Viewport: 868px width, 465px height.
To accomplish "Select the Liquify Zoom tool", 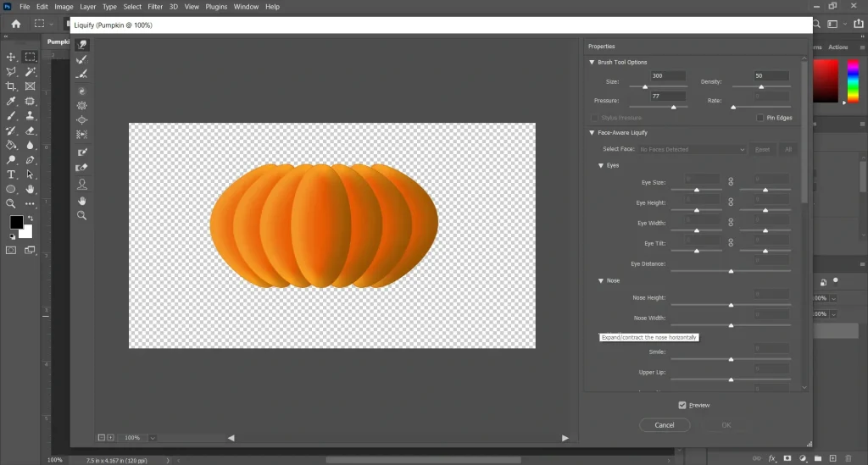I will (x=82, y=216).
